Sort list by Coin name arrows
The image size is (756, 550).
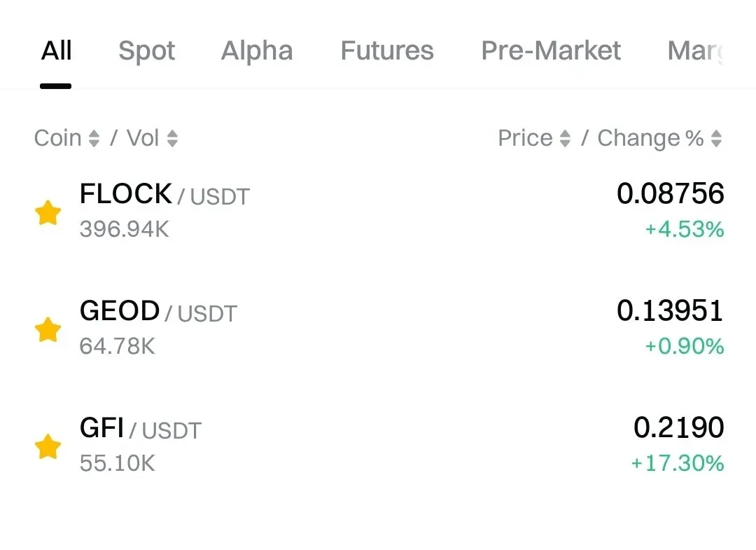click(94, 139)
